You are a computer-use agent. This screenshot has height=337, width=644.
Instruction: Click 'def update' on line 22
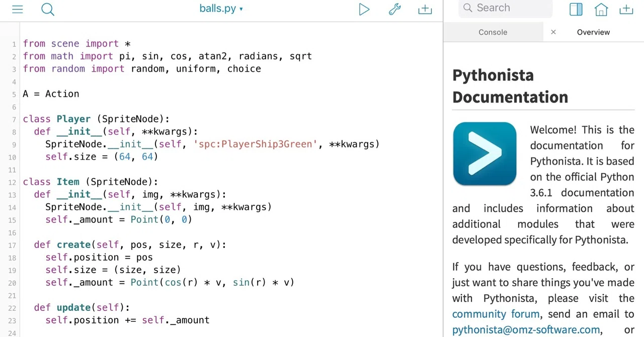pos(62,308)
